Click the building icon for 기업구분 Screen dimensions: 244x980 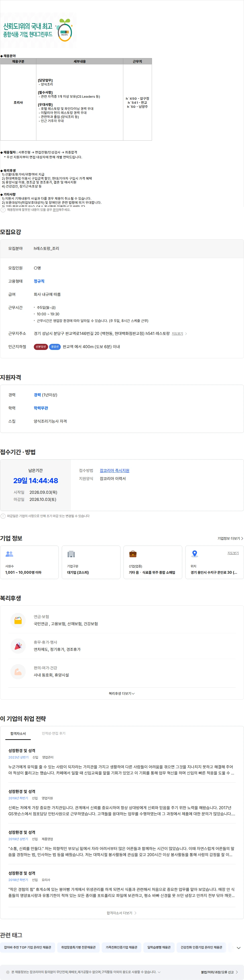[71, 554]
